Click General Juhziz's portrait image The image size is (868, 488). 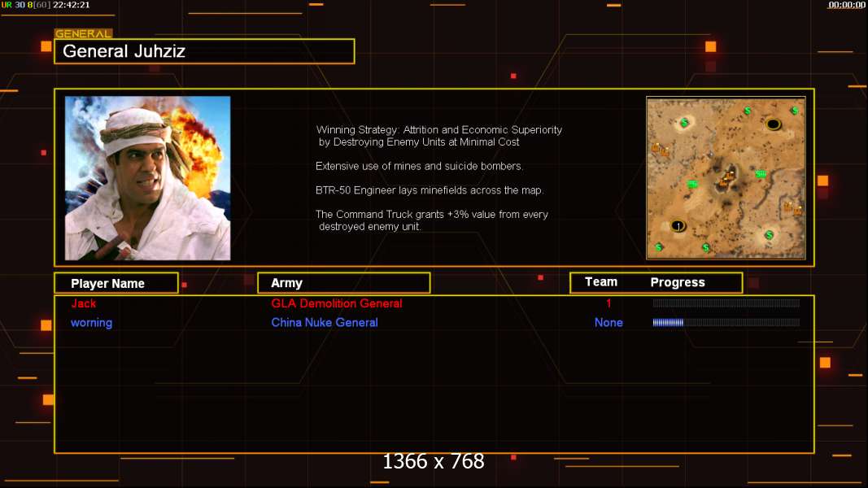tap(148, 178)
